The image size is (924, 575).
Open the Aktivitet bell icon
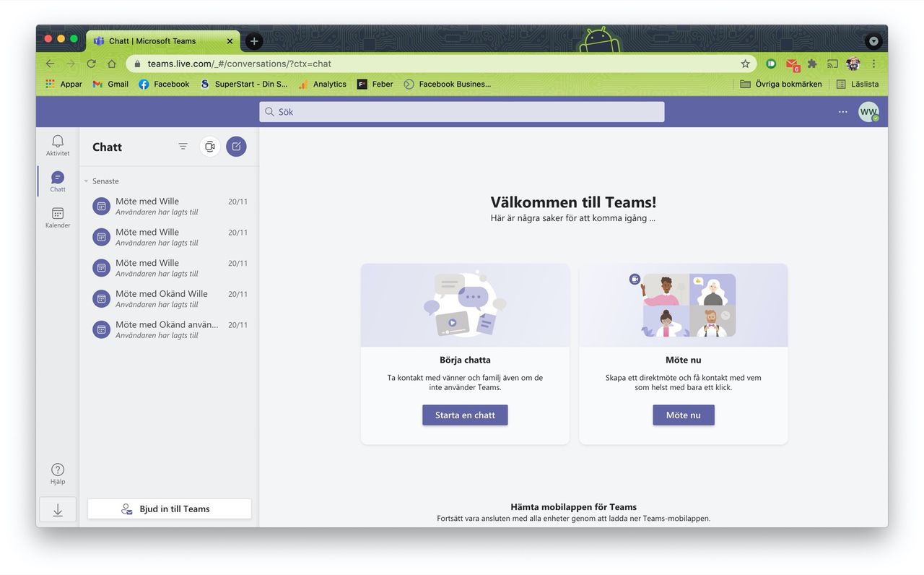pyautogui.click(x=58, y=144)
